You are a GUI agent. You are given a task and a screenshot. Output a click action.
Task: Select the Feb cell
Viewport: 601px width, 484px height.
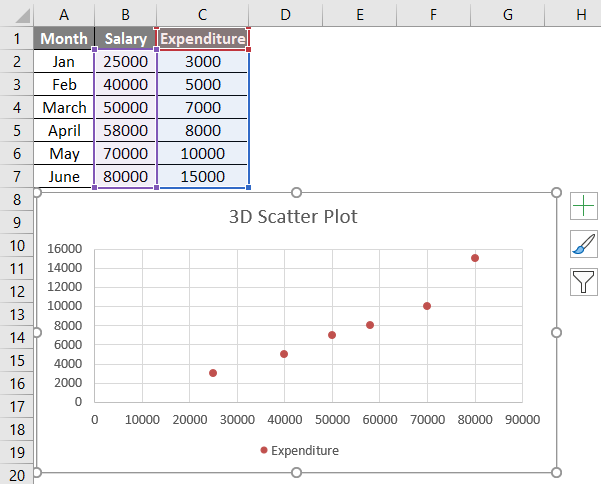click(x=64, y=84)
